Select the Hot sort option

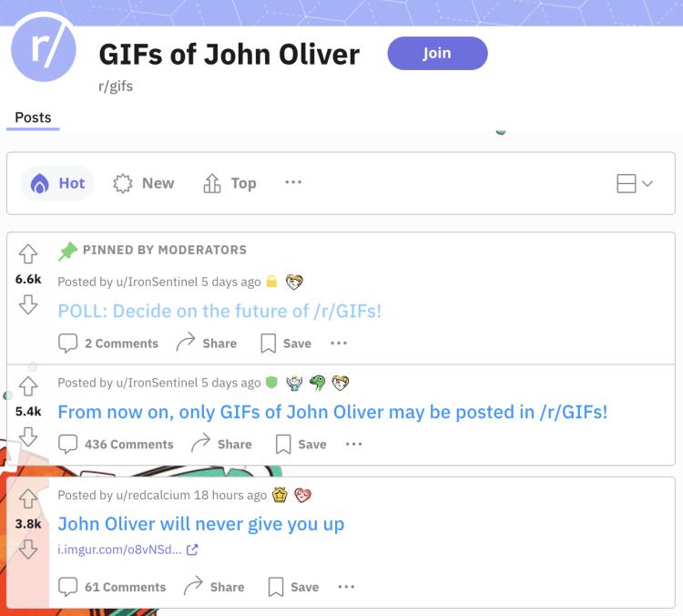(x=57, y=183)
